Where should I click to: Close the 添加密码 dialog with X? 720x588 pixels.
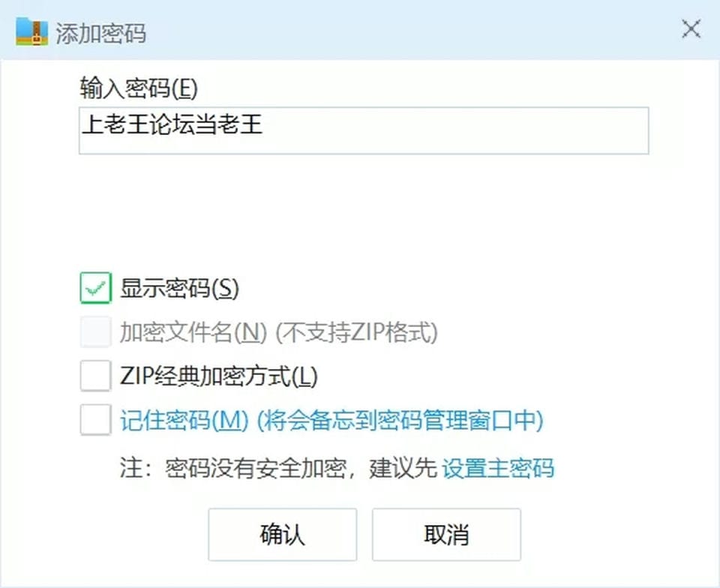click(x=691, y=29)
